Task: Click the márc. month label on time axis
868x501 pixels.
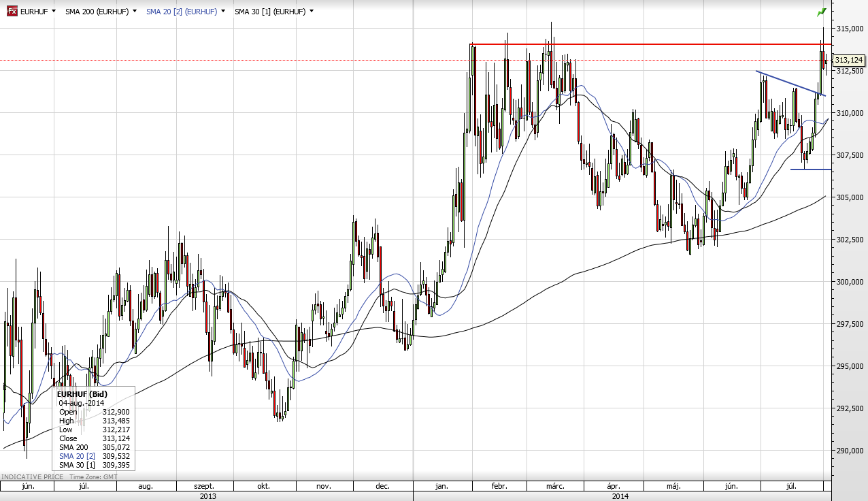Action: pos(556,487)
